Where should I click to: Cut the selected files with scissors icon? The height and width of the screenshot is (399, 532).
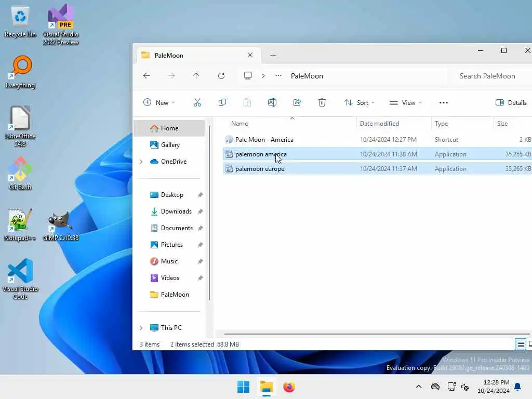point(197,102)
